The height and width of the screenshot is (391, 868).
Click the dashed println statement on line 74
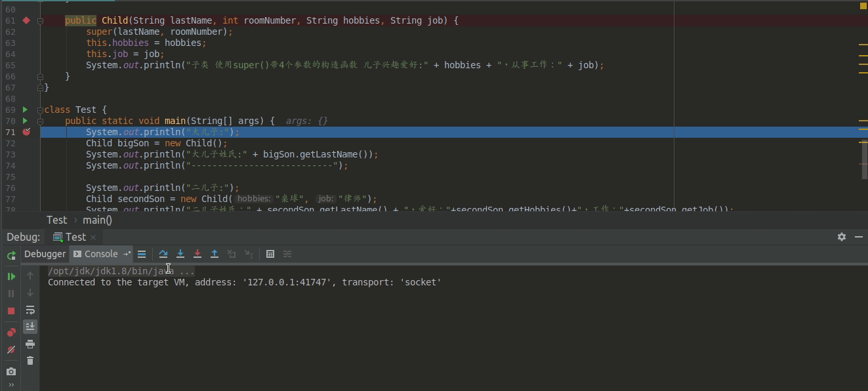(217, 165)
